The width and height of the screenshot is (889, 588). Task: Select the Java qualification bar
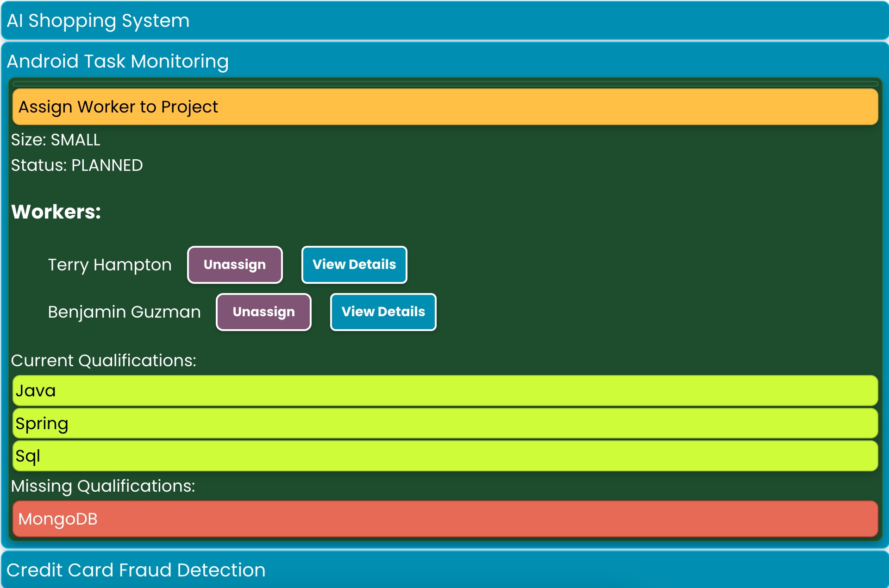[444, 391]
